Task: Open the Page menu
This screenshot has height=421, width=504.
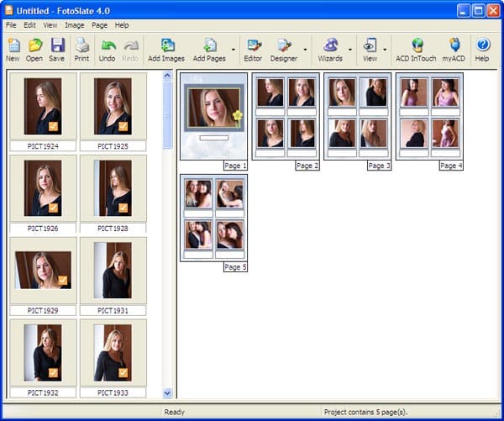Action: click(x=100, y=25)
